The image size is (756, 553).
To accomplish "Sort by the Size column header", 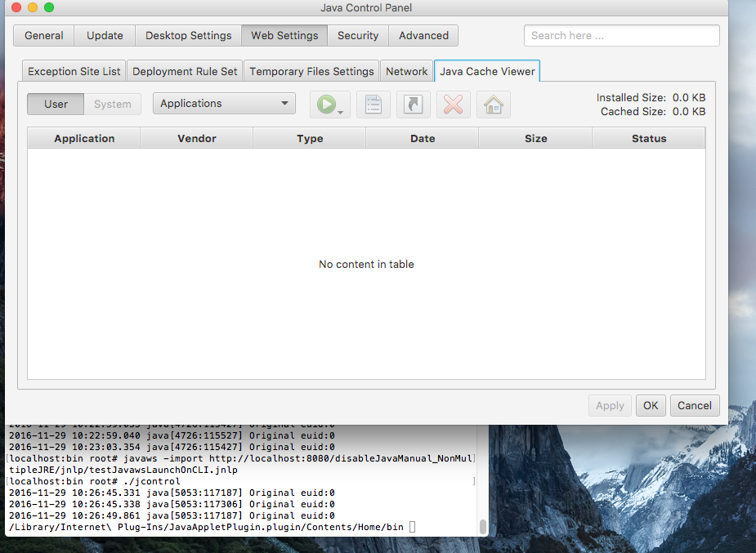I will 535,138.
